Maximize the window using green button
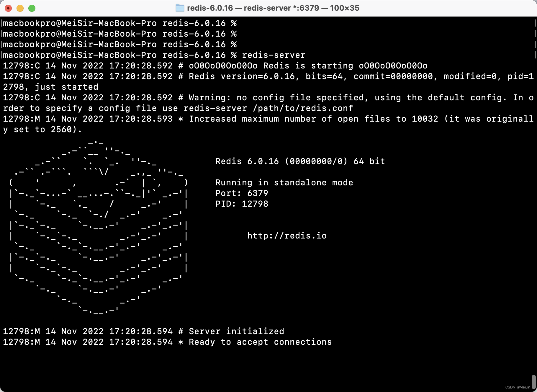Screen dimensions: 537x392 tap(32, 8)
